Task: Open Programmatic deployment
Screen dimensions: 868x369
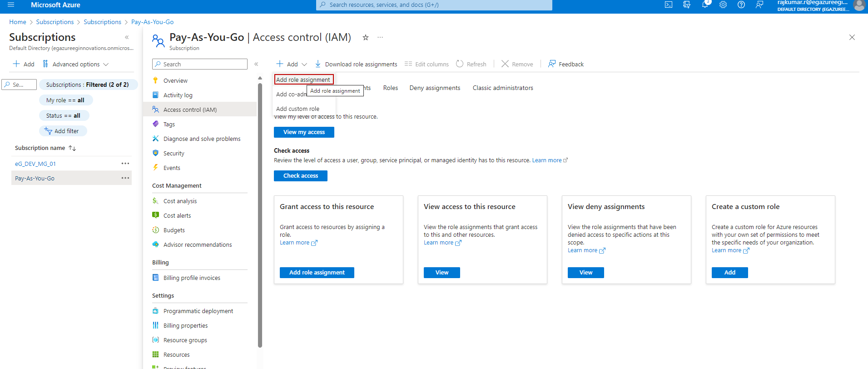Action: pos(198,311)
